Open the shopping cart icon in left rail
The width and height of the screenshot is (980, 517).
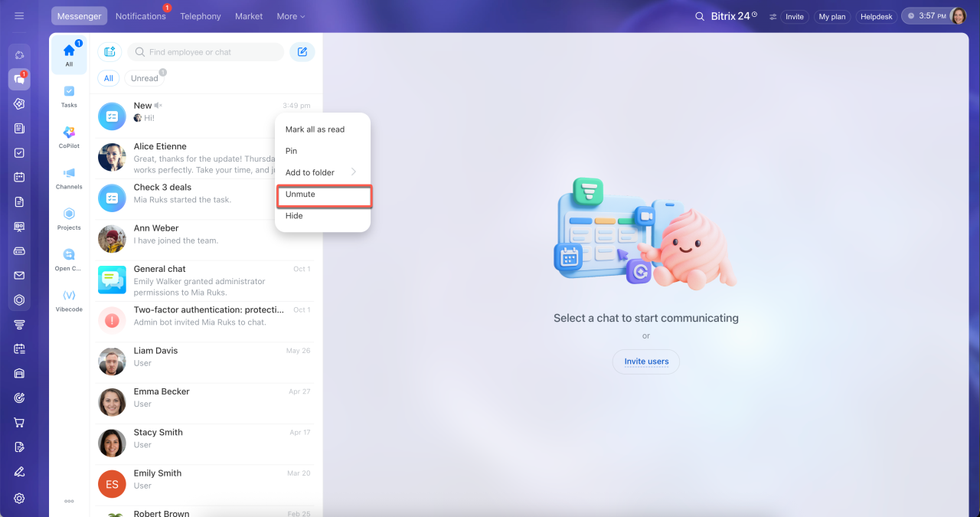tap(19, 422)
